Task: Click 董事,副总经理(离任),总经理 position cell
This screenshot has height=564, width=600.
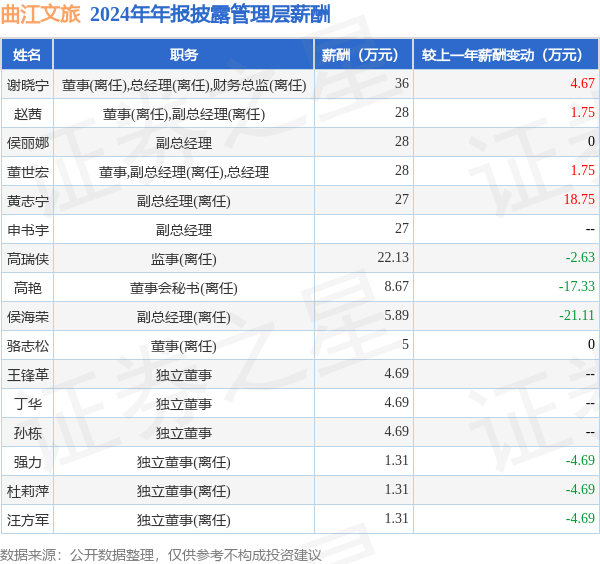Action: (184, 172)
